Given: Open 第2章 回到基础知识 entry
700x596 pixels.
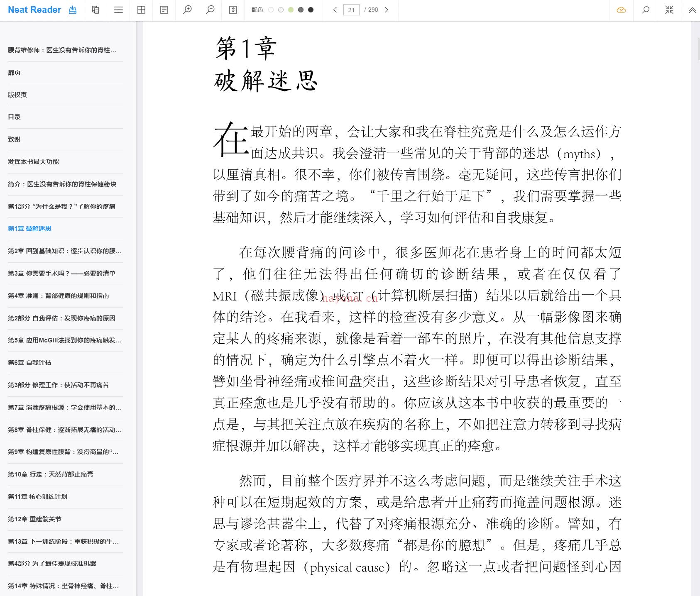Looking at the screenshot, I should (65, 251).
